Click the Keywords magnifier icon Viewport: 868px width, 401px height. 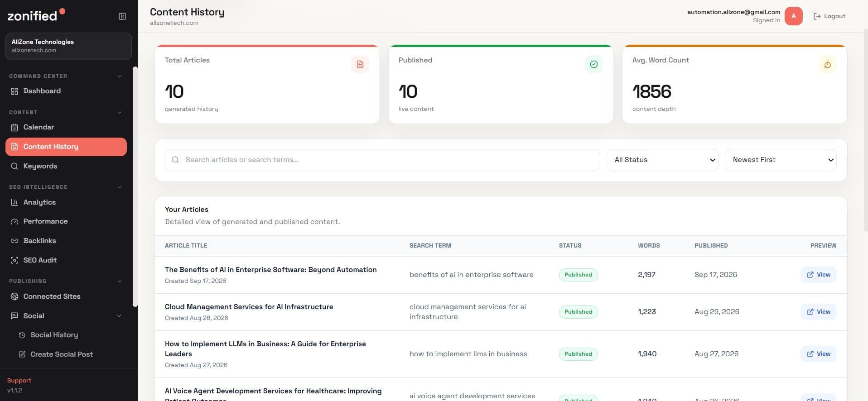pyautogui.click(x=14, y=166)
